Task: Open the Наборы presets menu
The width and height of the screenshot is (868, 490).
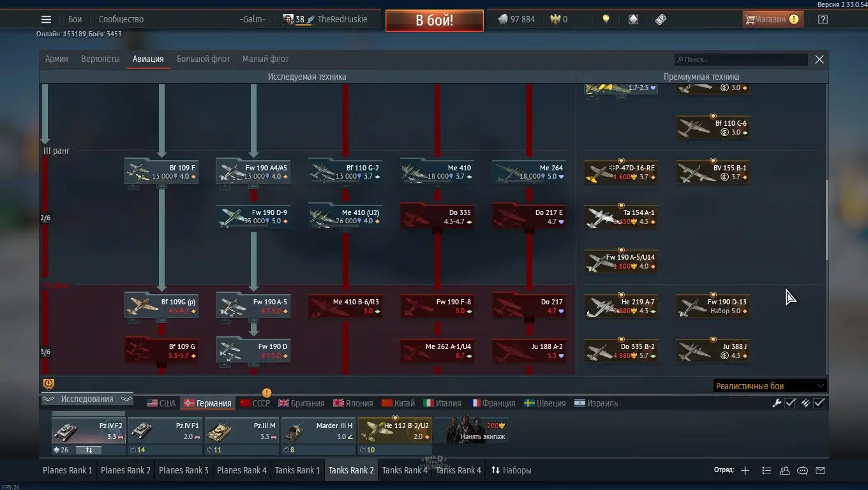Action: (x=511, y=470)
